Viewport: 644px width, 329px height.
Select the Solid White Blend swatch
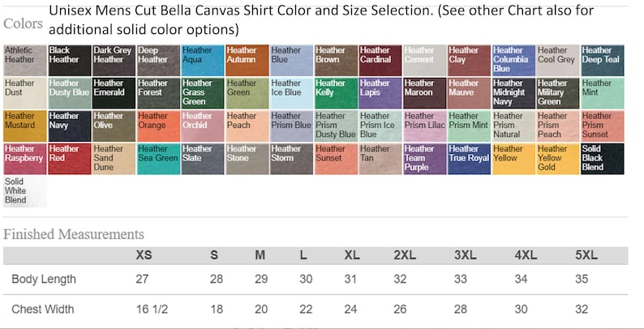[x=25, y=191]
